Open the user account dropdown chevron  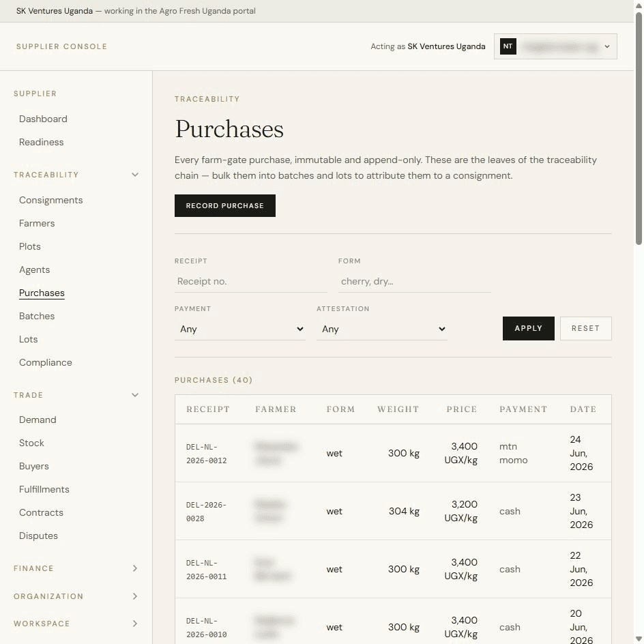click(x=607, y=46)
